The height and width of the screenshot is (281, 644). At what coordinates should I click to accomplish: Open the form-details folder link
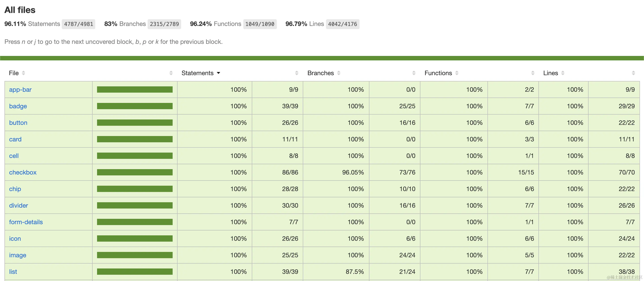tap(26, 222)
